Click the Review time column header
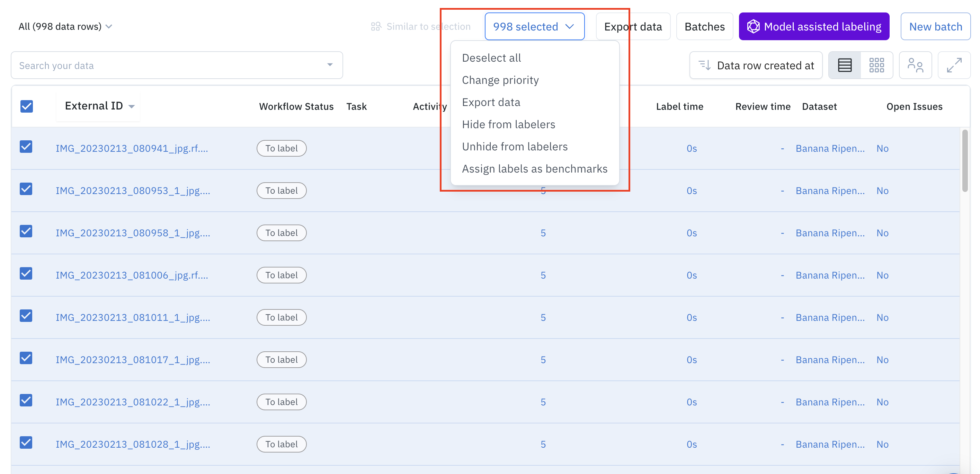This screenshot has height=474, width=980. [x=763, y=106]
